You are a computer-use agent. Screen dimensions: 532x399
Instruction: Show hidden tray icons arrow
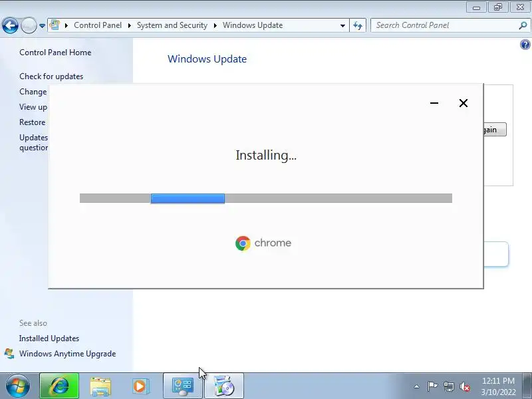[x=417, y=386]
